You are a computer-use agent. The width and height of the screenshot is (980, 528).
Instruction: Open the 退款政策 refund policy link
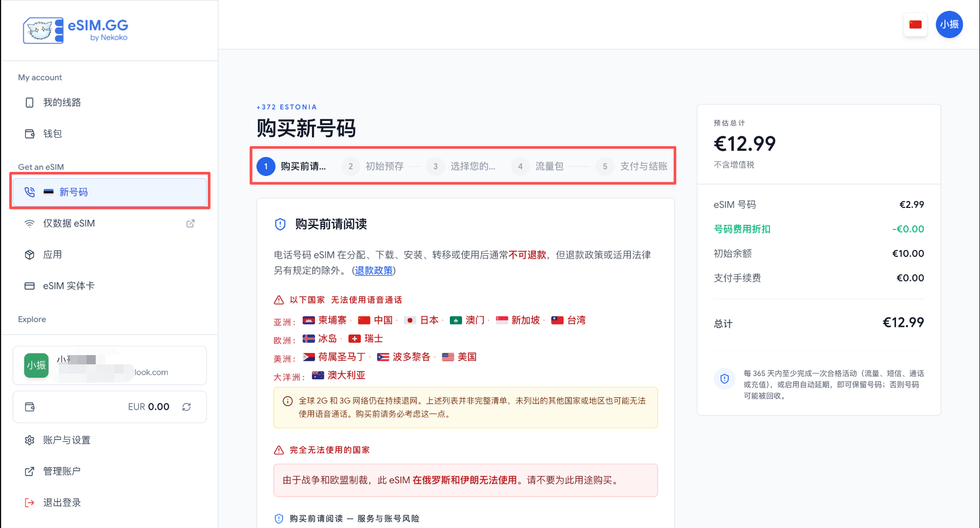pyautogui.click(x=374, y=271)
